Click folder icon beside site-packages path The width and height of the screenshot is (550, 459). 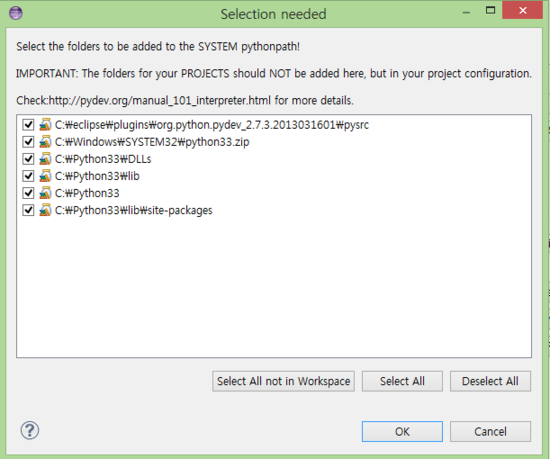(x=45, y=210)
